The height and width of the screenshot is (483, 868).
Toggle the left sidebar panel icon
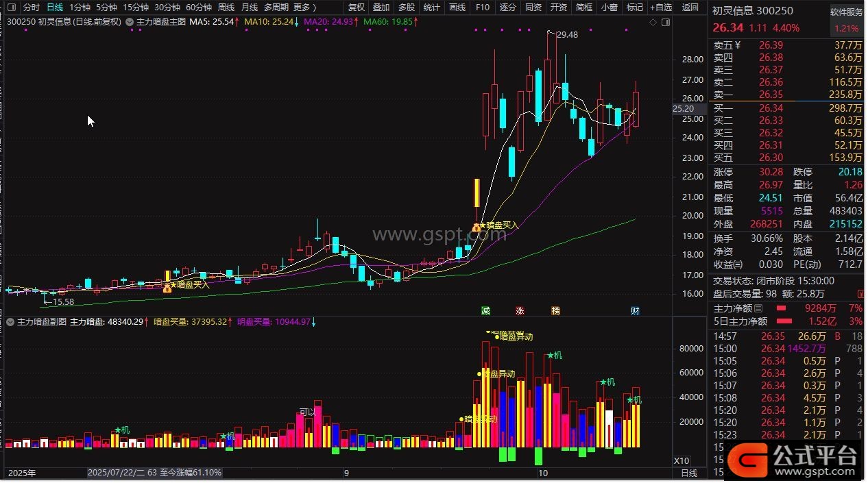(x=11, y=8)
